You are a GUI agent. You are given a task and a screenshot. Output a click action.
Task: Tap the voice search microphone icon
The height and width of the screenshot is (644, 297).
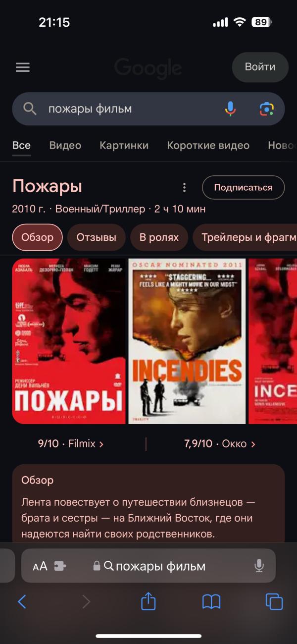tap(230, 108)
